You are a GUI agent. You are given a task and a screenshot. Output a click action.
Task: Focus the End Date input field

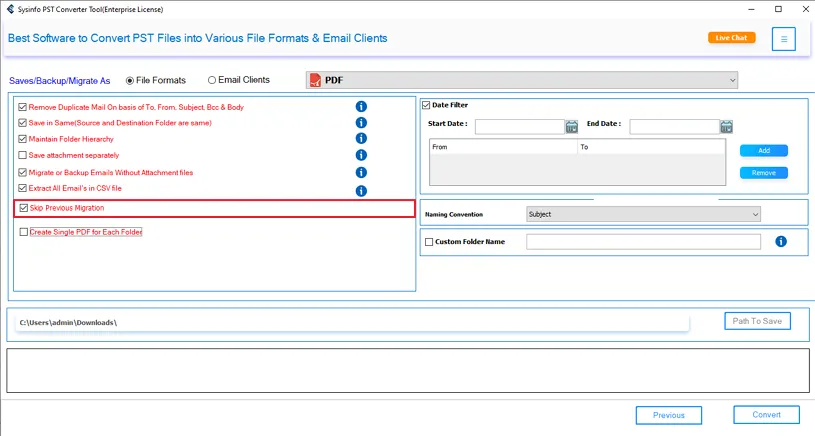[674, 126]
